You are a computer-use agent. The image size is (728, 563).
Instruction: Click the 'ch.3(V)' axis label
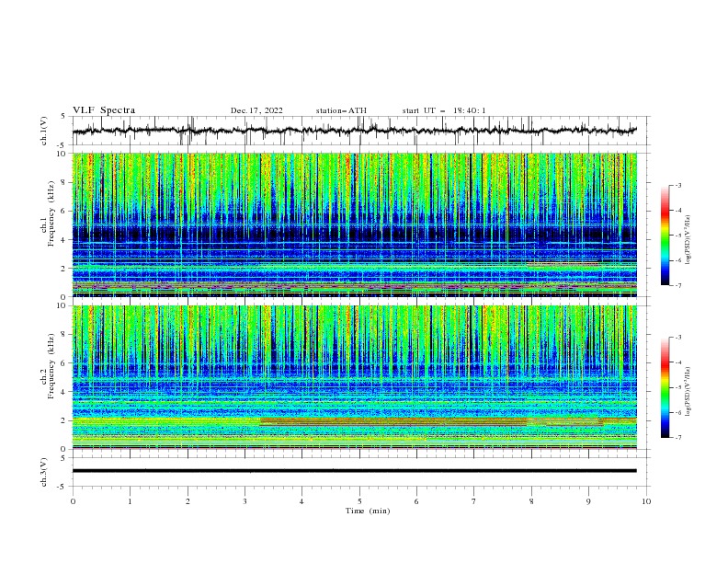point(44,472)
